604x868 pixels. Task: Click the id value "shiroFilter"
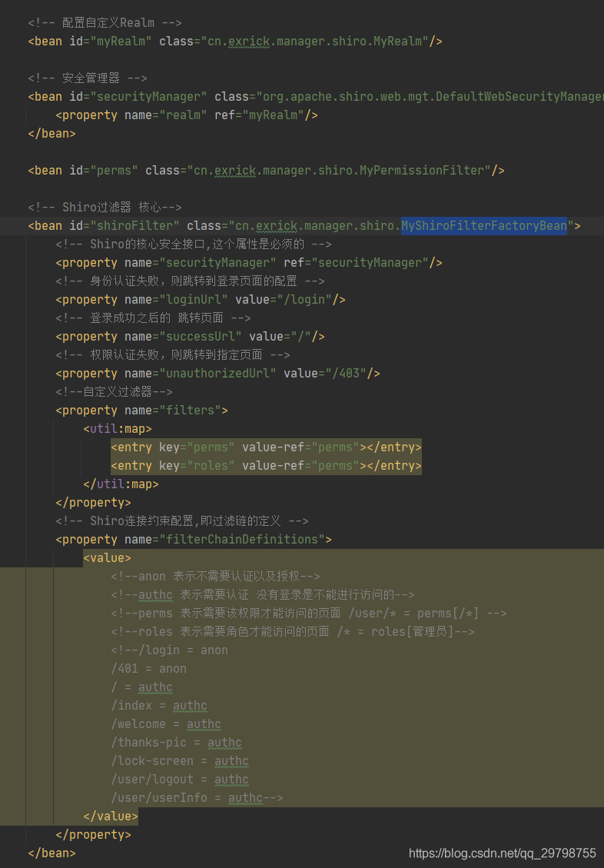138,226
